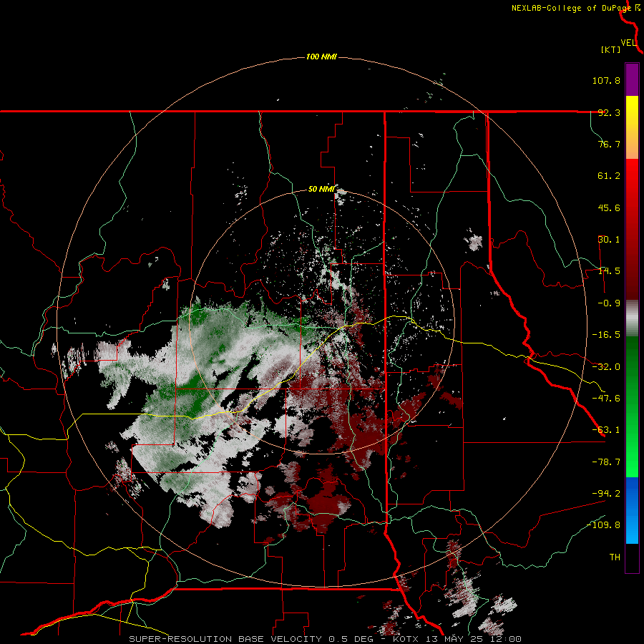Select the -47.6 scale value
This screenshot has height=644, width=644.
[x=606, y=399]
